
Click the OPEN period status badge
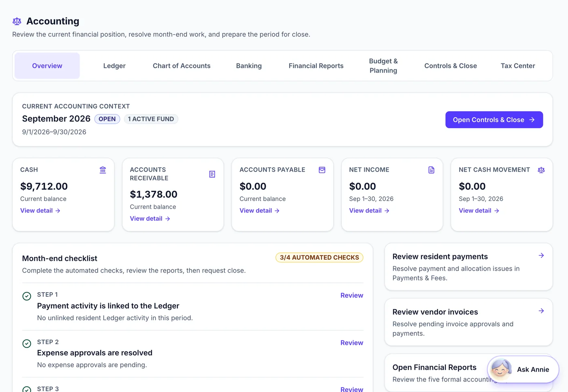107,119
